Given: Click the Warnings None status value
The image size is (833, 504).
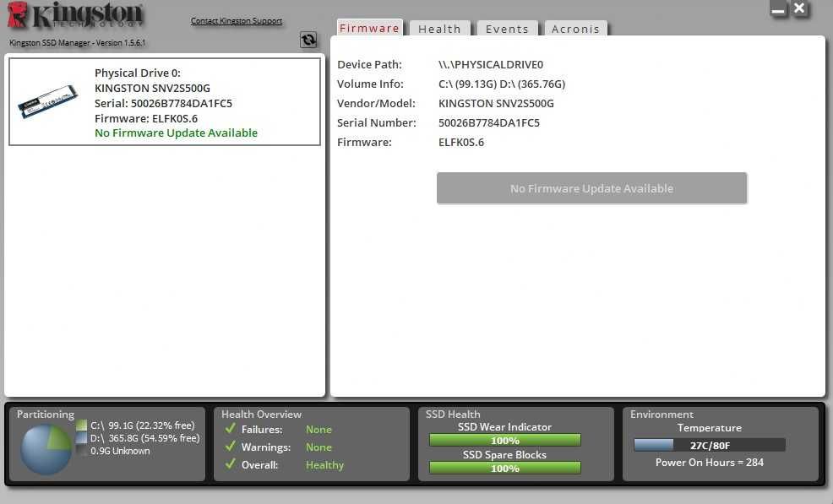Looking at the screenshot, I should [318, 447].
